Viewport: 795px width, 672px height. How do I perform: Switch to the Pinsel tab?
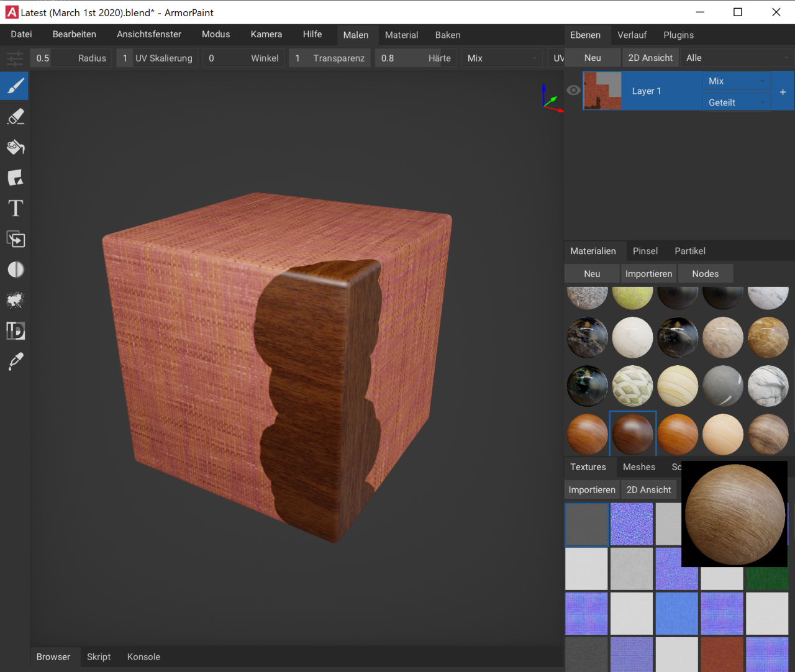coord(645,251)
